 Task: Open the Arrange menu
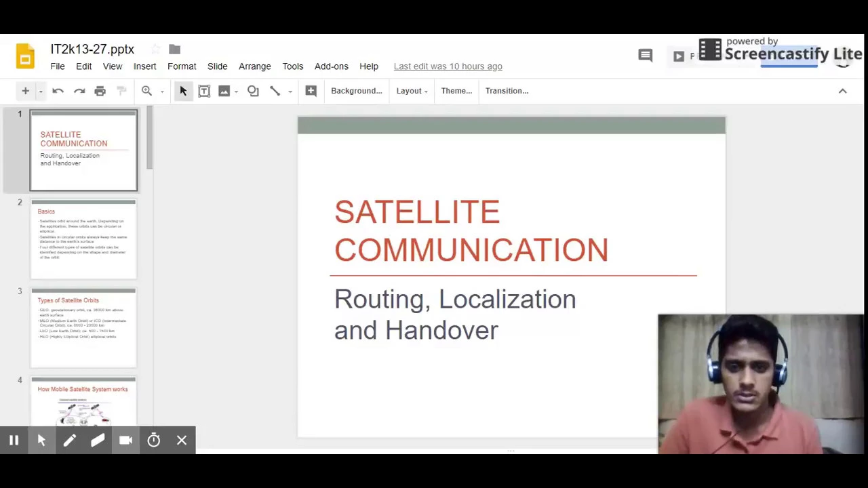(x=254, y=66)
